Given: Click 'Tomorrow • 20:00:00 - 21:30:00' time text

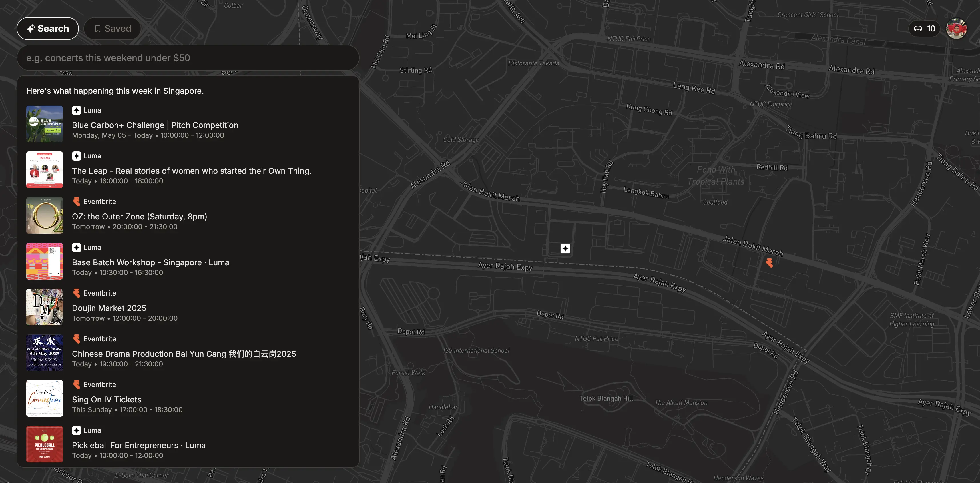Looking at the screenshot, I should point(125,227).
